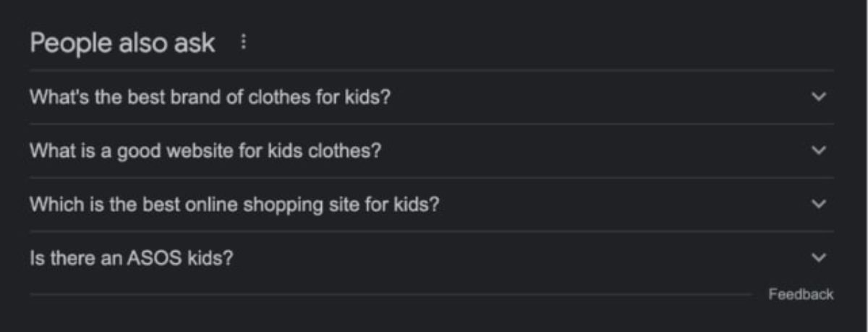This screenshot has width=868, height=332.
Task: Click empty row space in the best brand question
Action: click(579, 97)
